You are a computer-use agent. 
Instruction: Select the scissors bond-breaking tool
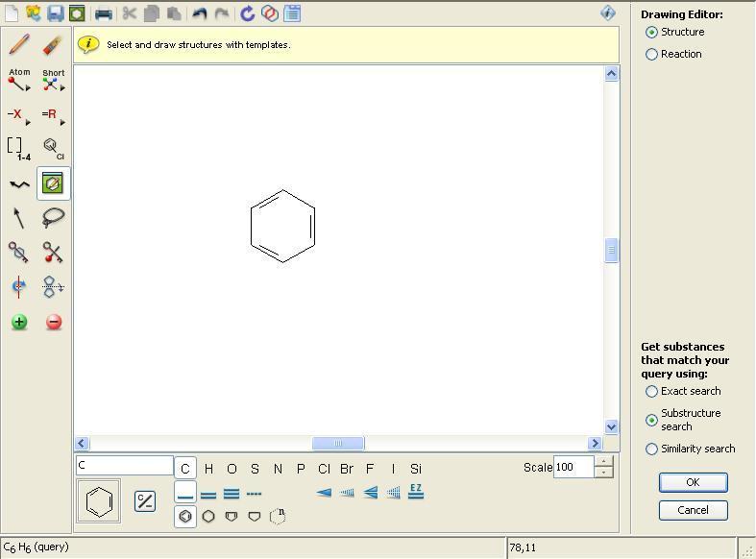tap(53, 252)
